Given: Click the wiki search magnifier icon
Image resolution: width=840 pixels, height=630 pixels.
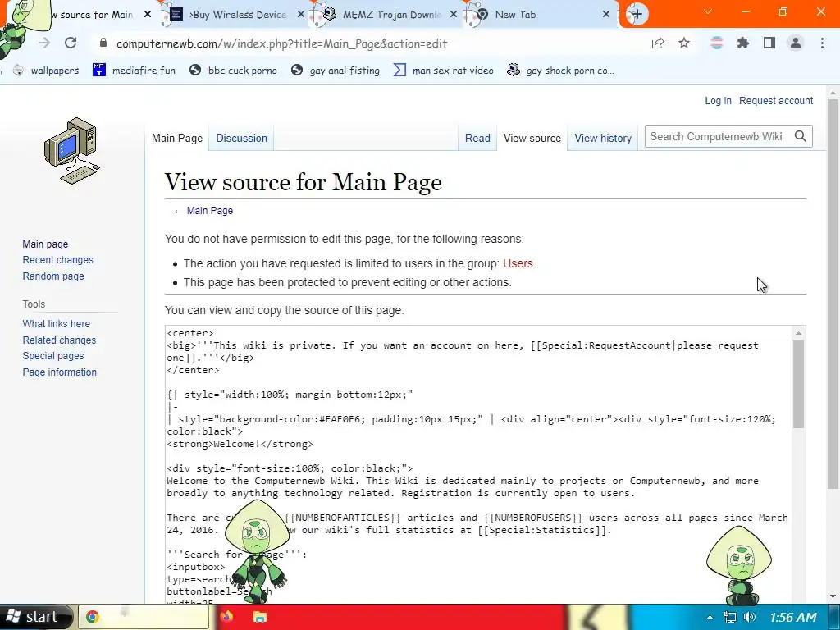Looking at the screenshot, I should pyautogui.click(x=801, y=137).
